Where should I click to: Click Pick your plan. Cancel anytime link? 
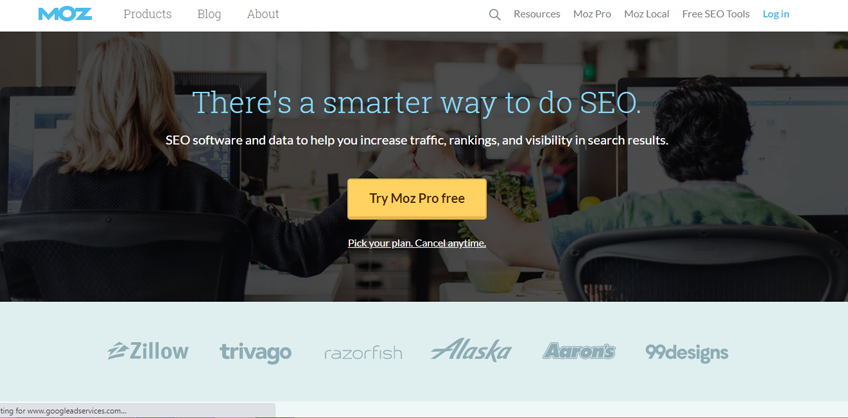click(x=417, y=243)
